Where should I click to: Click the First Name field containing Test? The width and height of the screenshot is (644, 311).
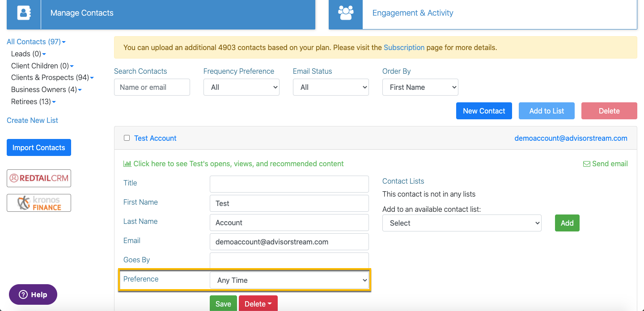pos(289,203)
